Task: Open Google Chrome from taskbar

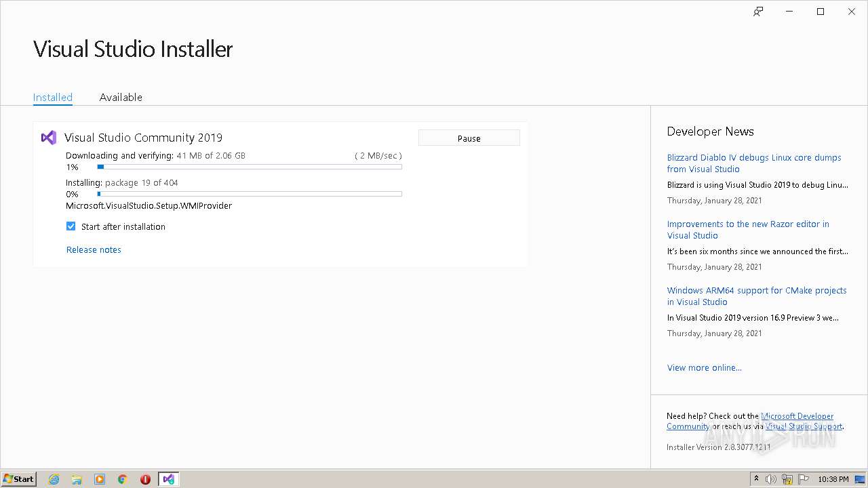Action: (123, 479)
